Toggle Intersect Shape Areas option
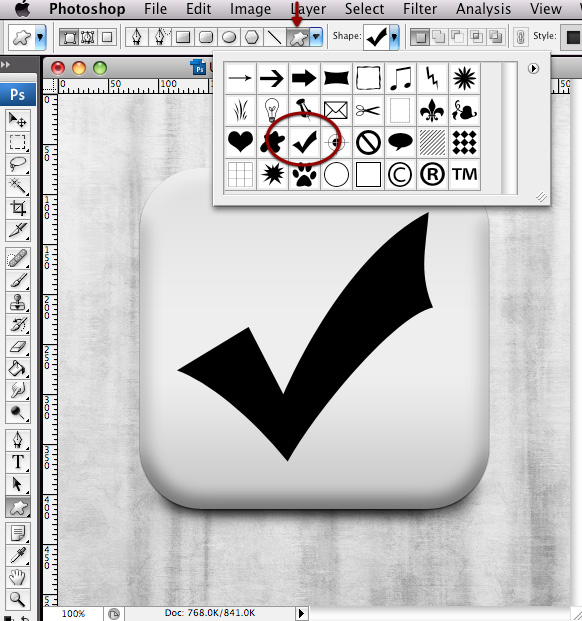The height and width of the screenshot is (621, 582). (x=476, y=37)
